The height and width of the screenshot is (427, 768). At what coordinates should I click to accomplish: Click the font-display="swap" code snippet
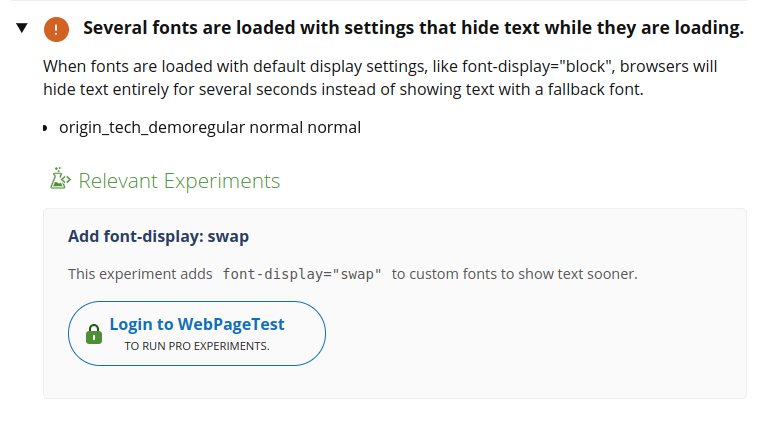coord(302,274)
